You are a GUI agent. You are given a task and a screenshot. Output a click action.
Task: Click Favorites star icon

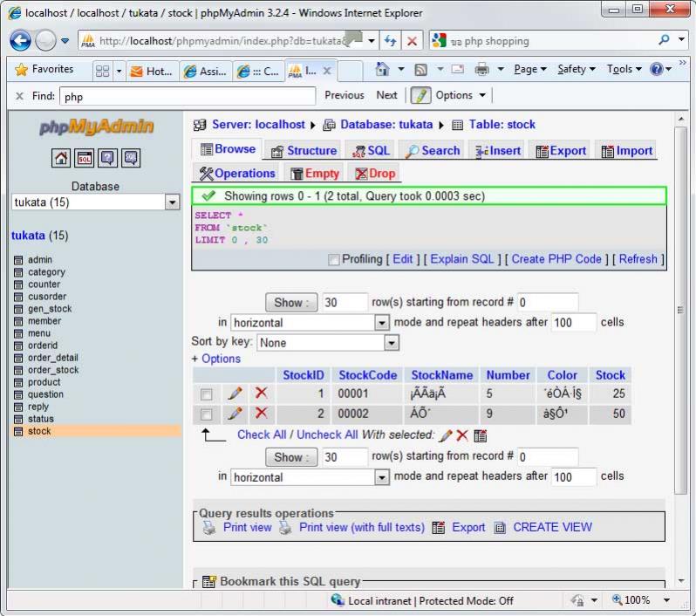tap(21, 70)
